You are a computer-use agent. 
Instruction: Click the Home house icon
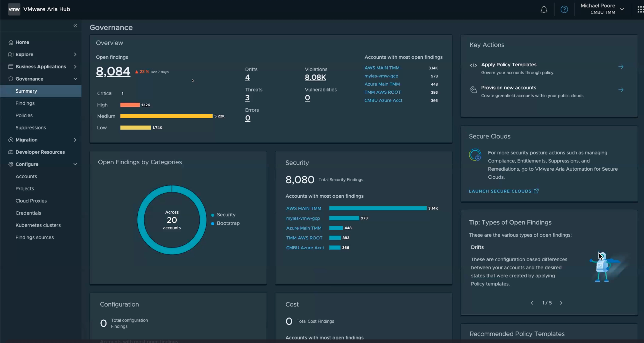coord(10,42)
